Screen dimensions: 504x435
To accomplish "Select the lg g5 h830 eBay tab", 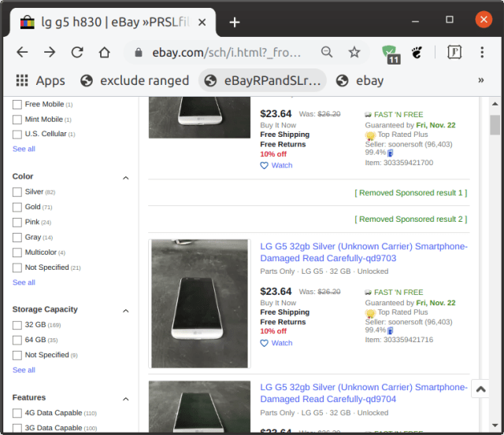I will tap(113, 22).
